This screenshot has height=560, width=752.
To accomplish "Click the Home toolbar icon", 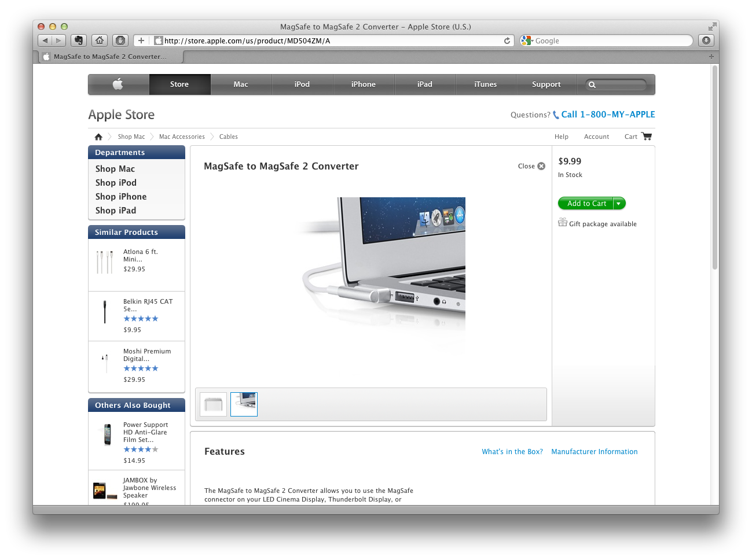I will [x=100, y=40].
